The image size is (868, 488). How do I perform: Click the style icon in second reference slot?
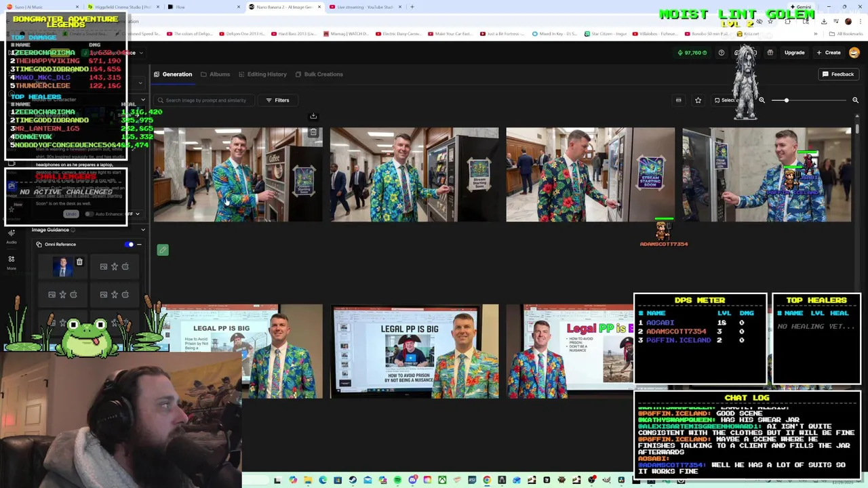pyautogui.click(x=125, y=267)
